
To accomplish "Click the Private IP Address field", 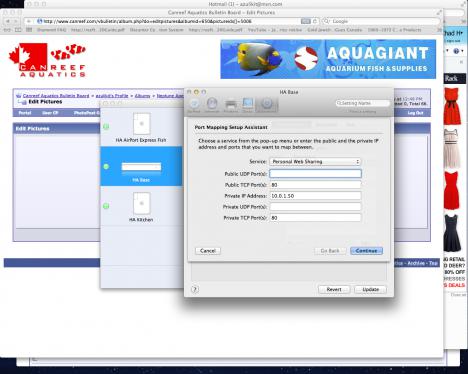I will (315, 196).
